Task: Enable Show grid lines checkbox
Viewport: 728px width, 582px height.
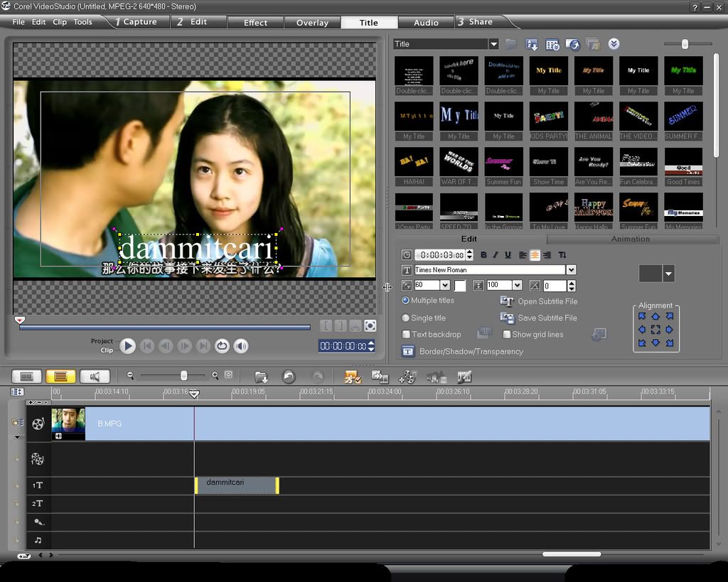Action: [x=507, y=335]
